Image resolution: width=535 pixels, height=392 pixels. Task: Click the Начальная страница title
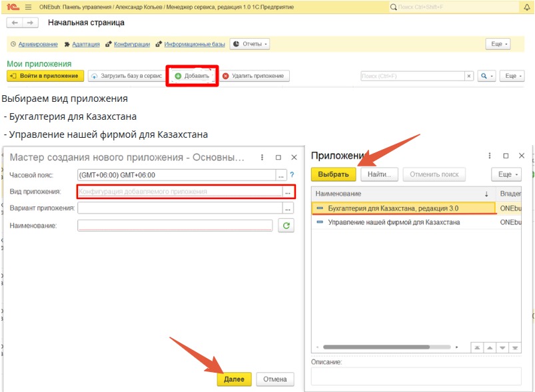(x=87, y=23)
